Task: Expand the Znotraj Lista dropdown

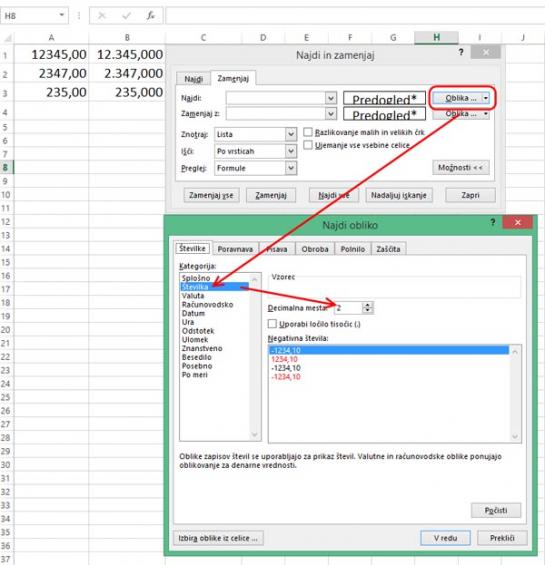Action: pos(291,134)
